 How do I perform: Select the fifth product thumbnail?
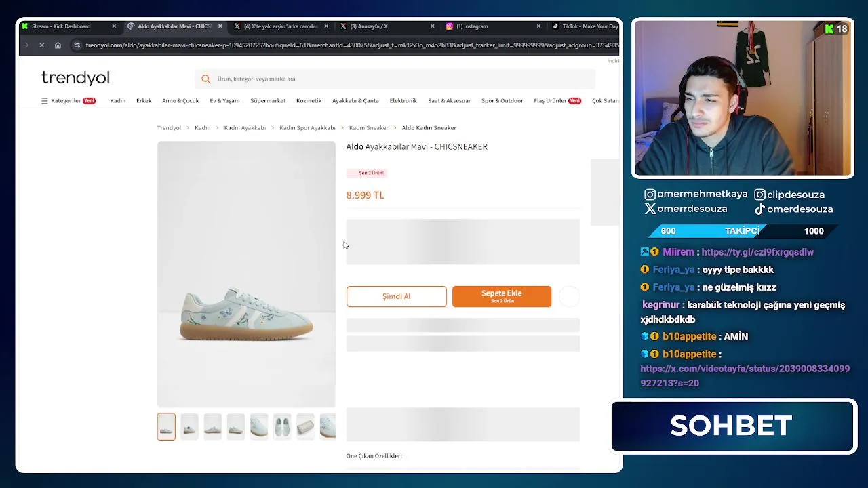(259, 426)
